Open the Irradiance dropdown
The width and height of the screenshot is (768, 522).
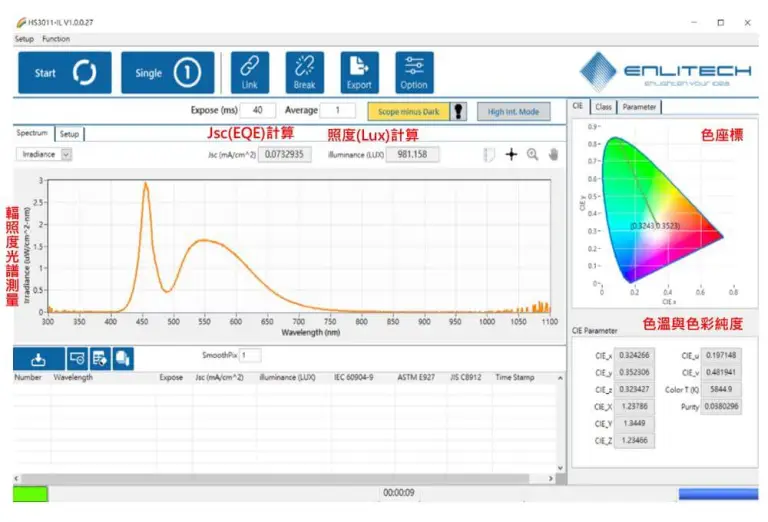[44, 154]
